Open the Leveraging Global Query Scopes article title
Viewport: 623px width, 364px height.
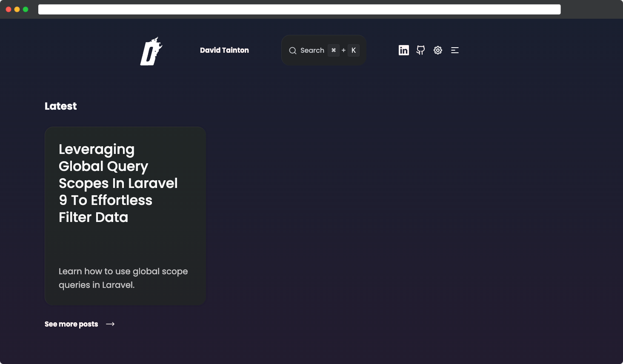click(x=118, y=183)
